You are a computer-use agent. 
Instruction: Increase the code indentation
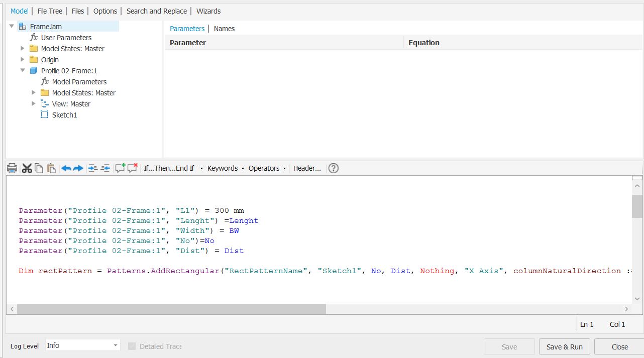tap(93, 168)
